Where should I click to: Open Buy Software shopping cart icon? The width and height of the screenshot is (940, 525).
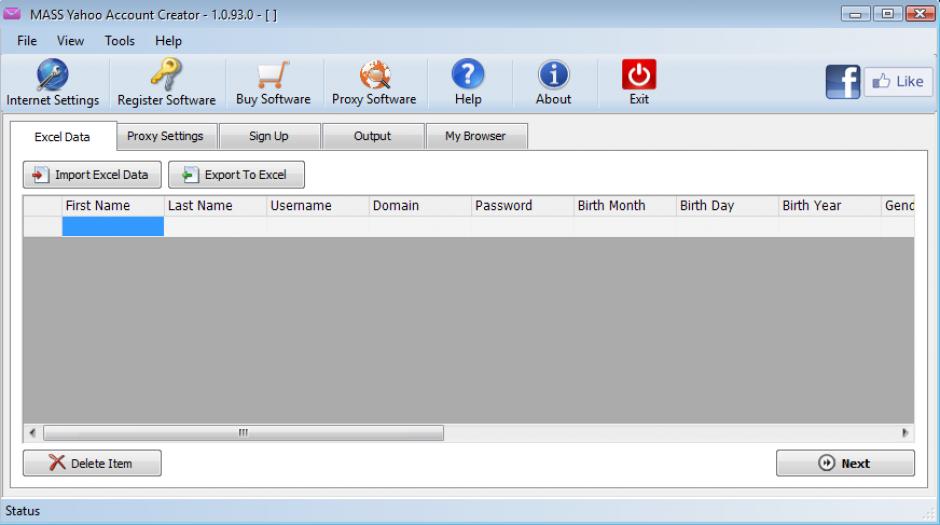click(x=273, y=75)
